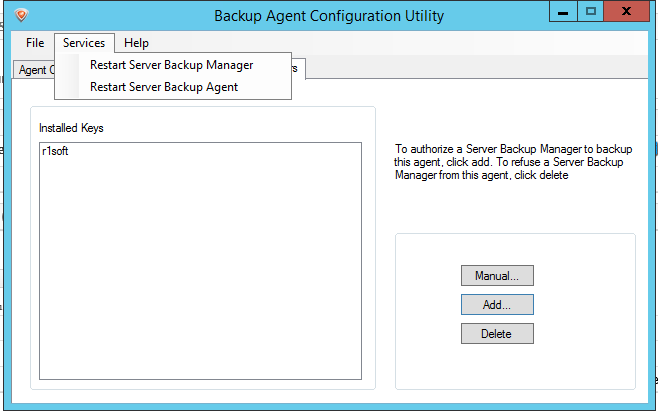
Task: Collapse the open Services menu
Action: point(84,43)
